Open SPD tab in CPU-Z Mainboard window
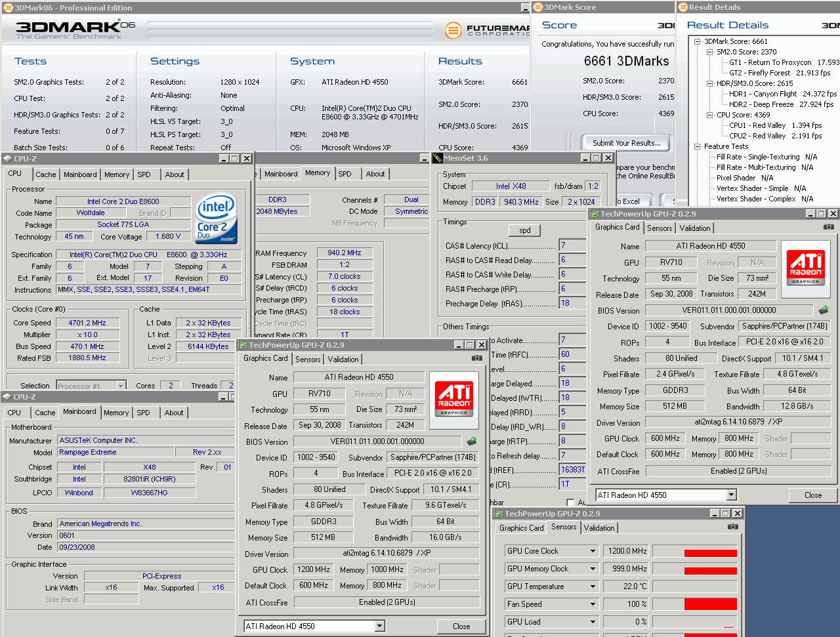Viewport: 840px width, 637px height. coord(143,413)
